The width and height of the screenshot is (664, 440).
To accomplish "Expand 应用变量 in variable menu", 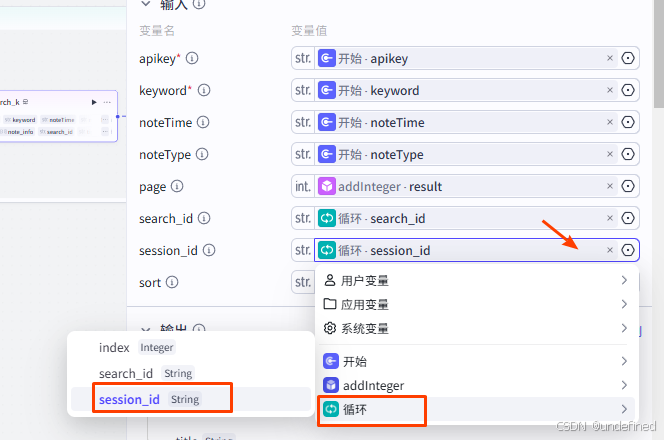I will [476, 304].
